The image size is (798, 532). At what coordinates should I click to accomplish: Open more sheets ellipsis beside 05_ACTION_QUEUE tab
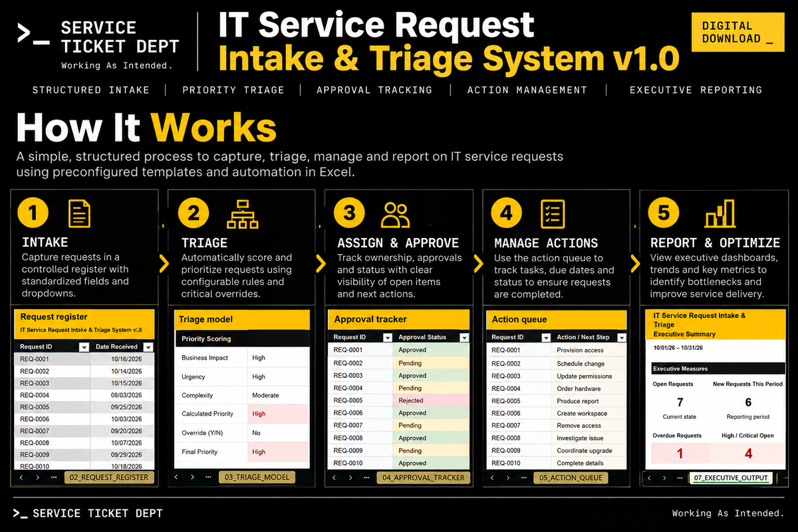click(524, 477)
